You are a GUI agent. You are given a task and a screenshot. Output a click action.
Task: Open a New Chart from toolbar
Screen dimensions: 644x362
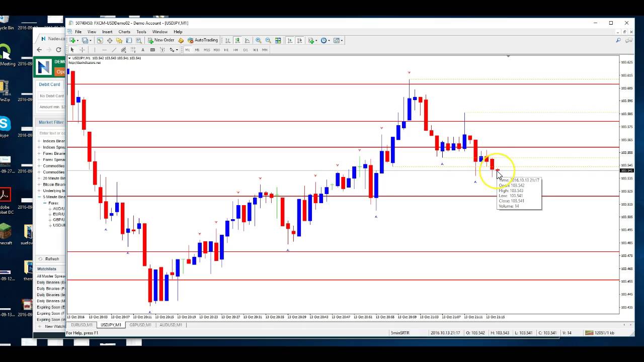[72, 40]
